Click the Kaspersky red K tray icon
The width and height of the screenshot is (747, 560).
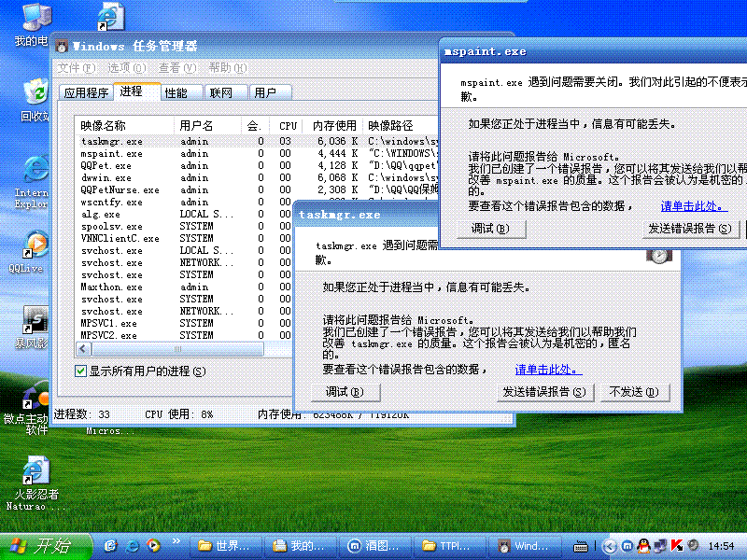pyautogui.click(x=676, y=546)
